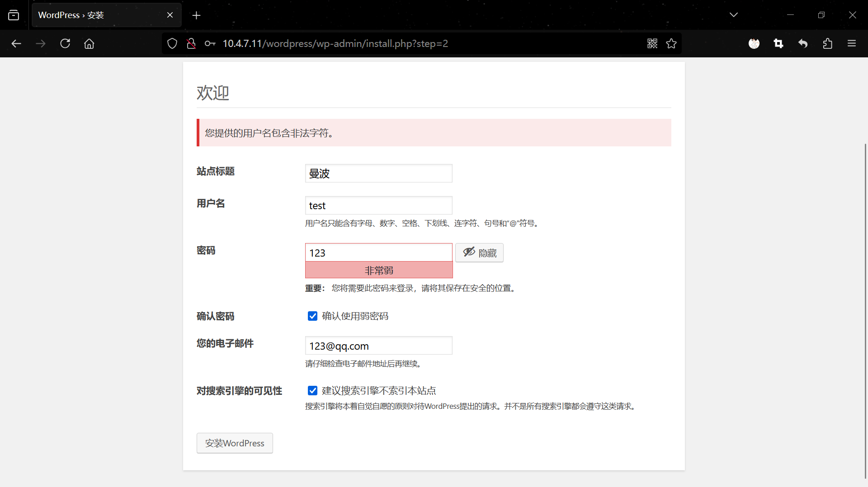Click the page vertical scrollbar
The width and height of the screenshot is (868, 487).
tap(865, 311)
